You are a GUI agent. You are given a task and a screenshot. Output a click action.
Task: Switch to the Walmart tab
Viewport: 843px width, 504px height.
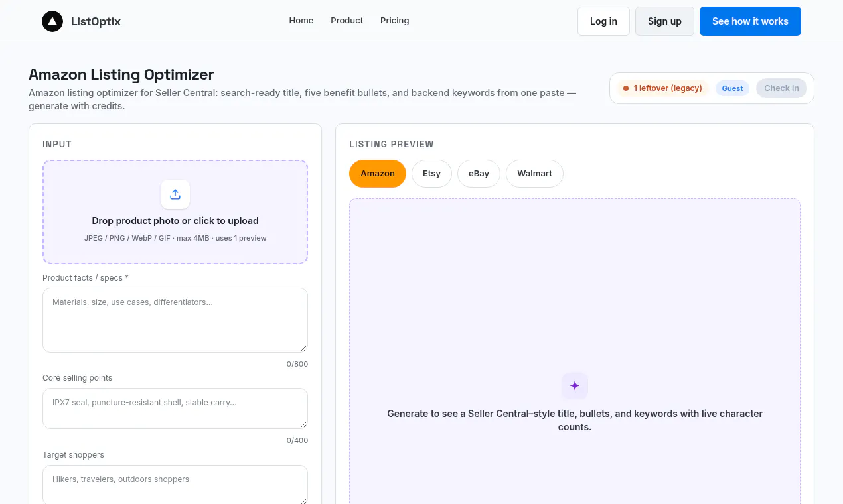(x=535, y=174)
